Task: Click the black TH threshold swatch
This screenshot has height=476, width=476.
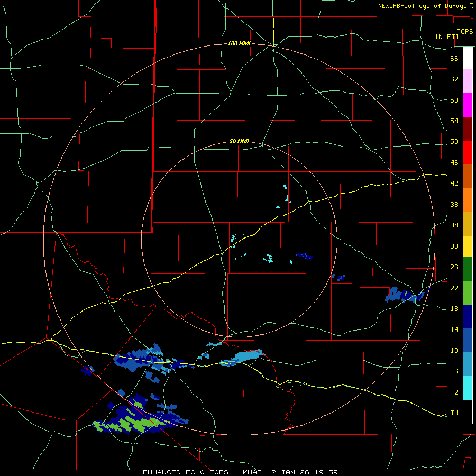Action: 467,411
